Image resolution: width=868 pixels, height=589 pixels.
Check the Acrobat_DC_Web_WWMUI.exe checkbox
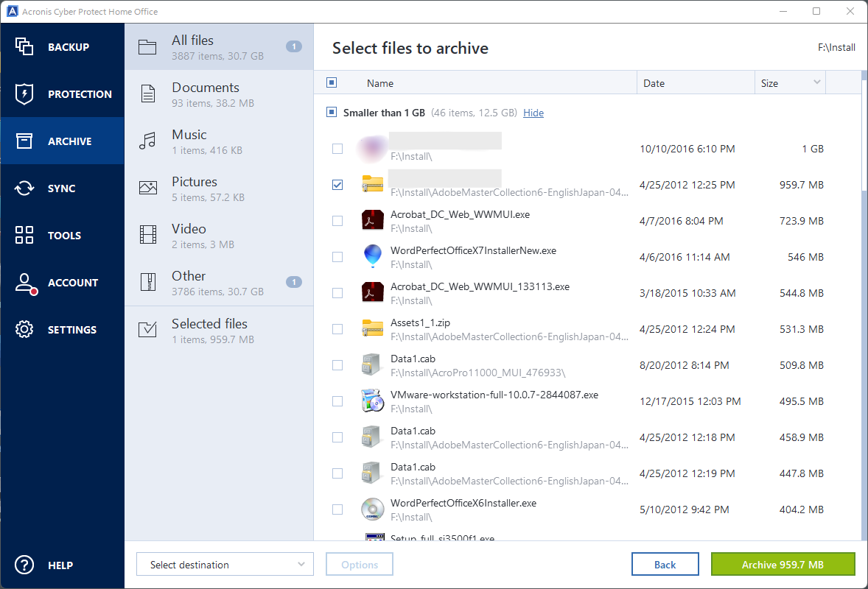point(337,221)
